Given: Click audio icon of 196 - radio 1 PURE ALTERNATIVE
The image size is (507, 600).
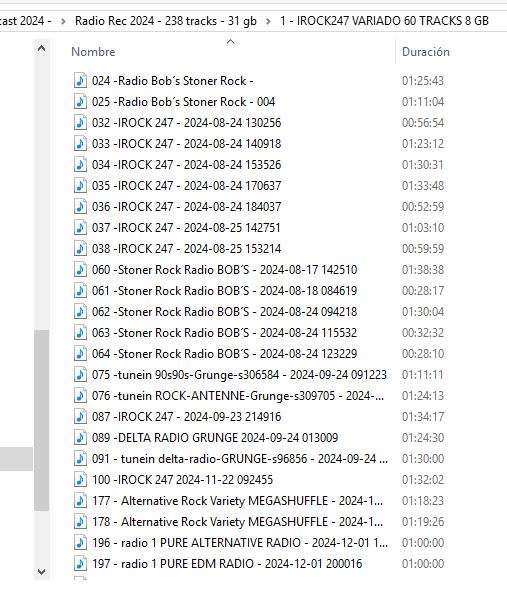Looking at the screenshot, I should tap(80, 543).
